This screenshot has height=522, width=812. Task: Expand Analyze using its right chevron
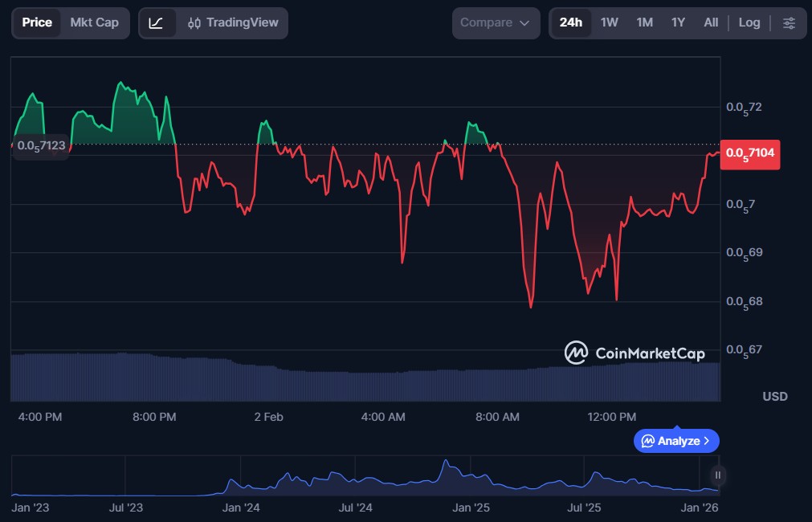[x=707, y=441]
